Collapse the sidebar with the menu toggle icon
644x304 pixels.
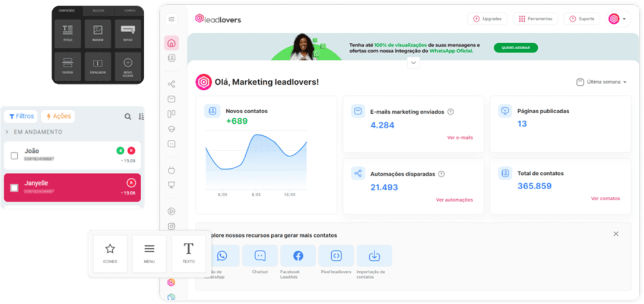click(172, 19)
